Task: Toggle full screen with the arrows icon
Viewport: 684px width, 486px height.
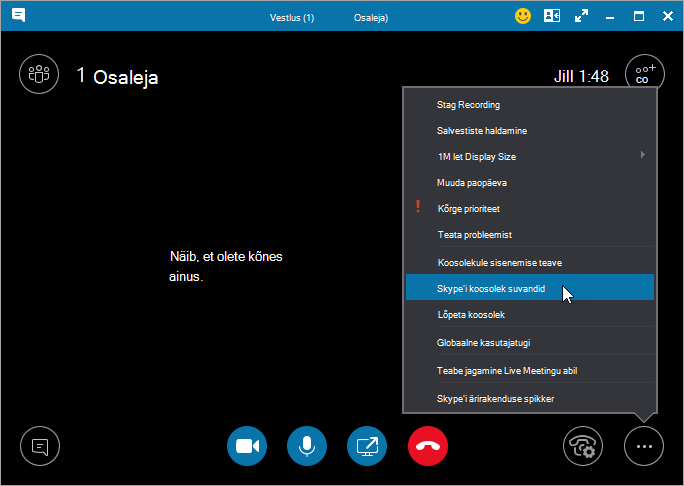Action: point(581,17)
